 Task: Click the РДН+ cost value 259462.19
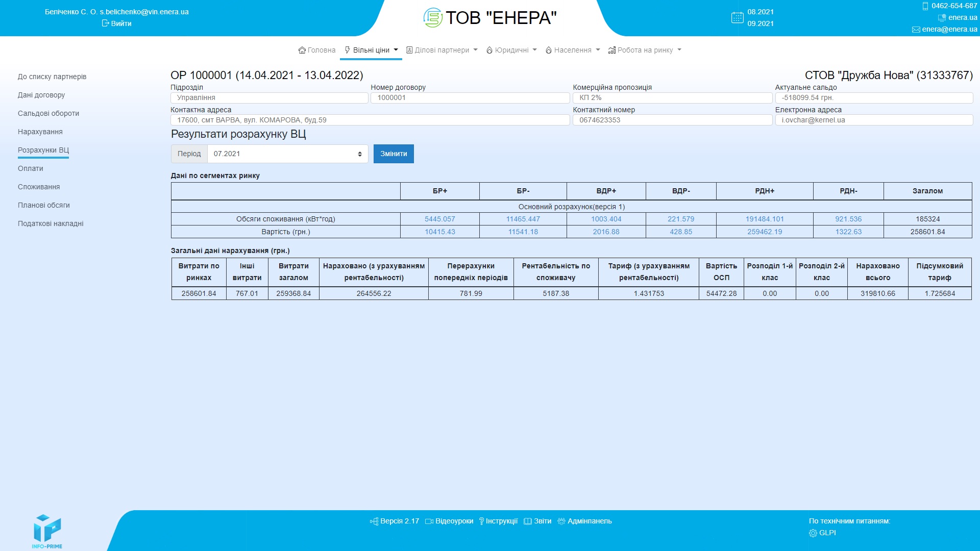coord(764,232)
